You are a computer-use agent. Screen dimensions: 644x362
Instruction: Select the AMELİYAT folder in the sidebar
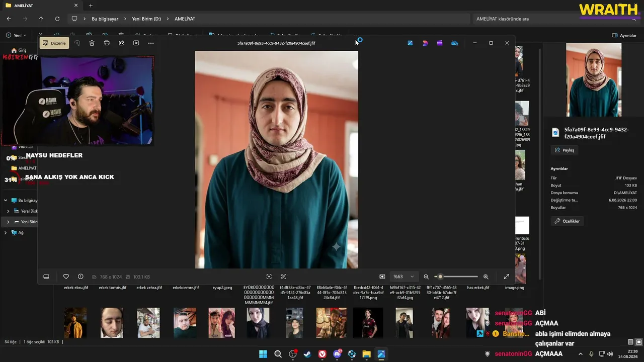pyautogui.click(x=24, y=168)
